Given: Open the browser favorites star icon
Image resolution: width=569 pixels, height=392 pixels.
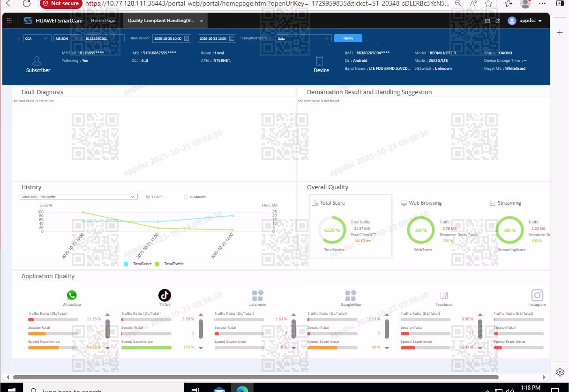Looking at the screenshot, I should [x=489, y=3].
